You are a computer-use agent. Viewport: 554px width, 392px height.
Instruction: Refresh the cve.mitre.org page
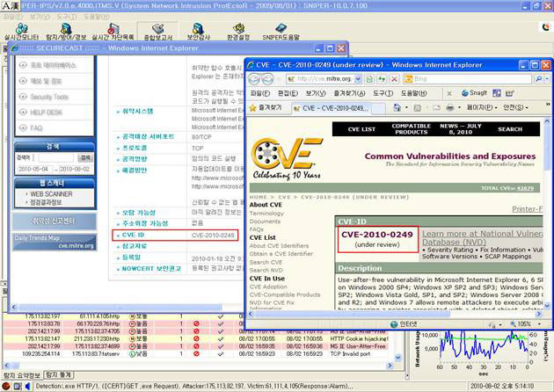point(382,79)
